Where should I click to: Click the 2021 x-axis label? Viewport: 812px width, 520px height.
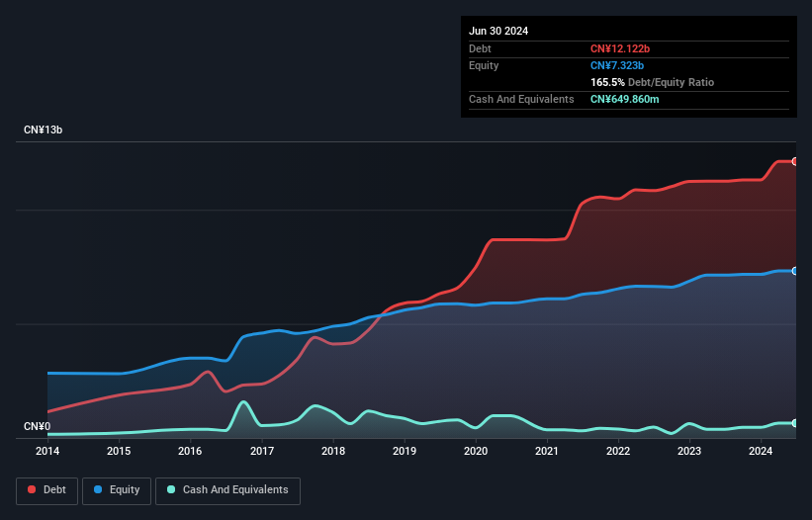547,451
